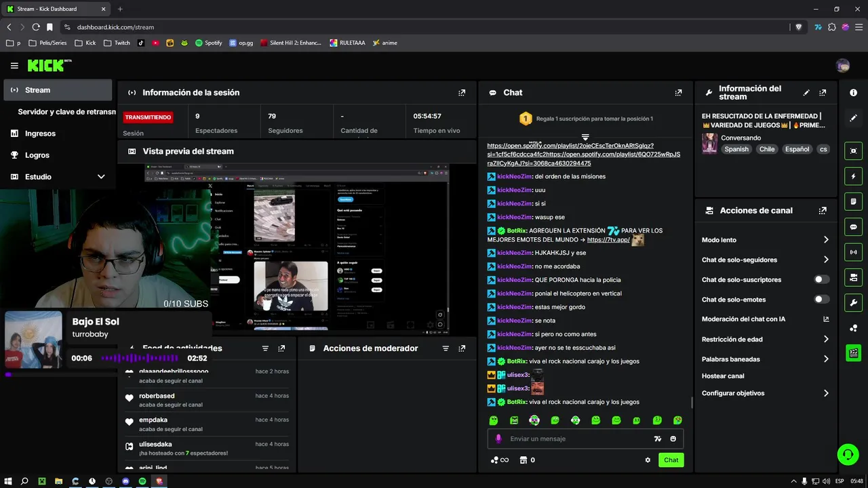Expand Configurar objetivos options
This screenshot has height=488, width=868.
click(826, 393)
